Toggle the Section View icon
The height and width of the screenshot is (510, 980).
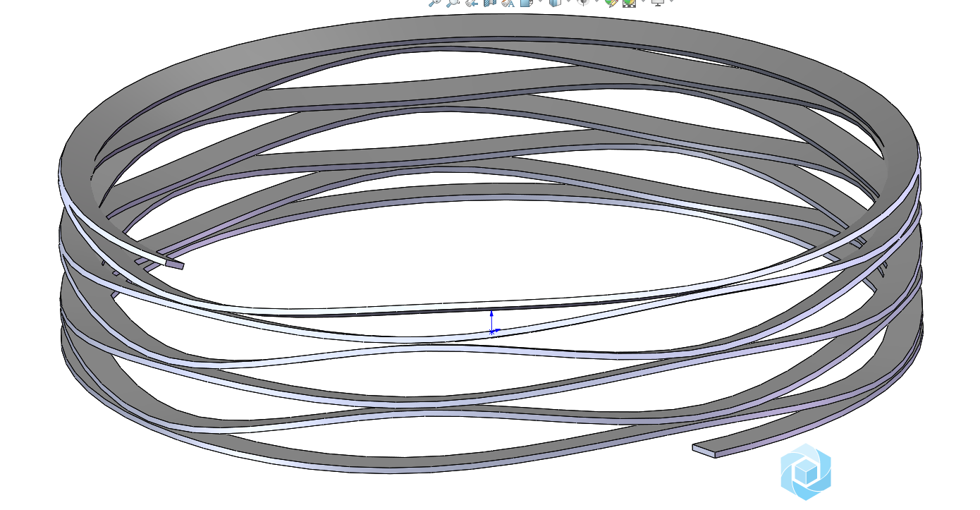click(x=490, y=2)
